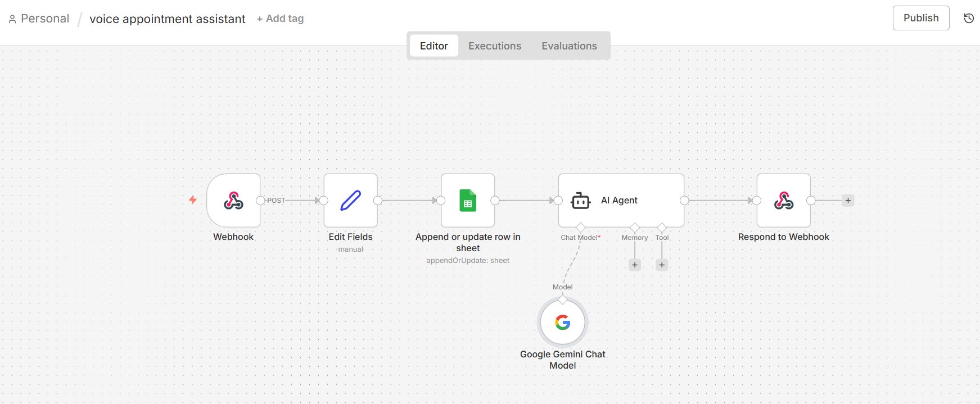Click the Google Gemini Chat Model label
The width and height of the screenshot is (980, 404).
point(563,360)
